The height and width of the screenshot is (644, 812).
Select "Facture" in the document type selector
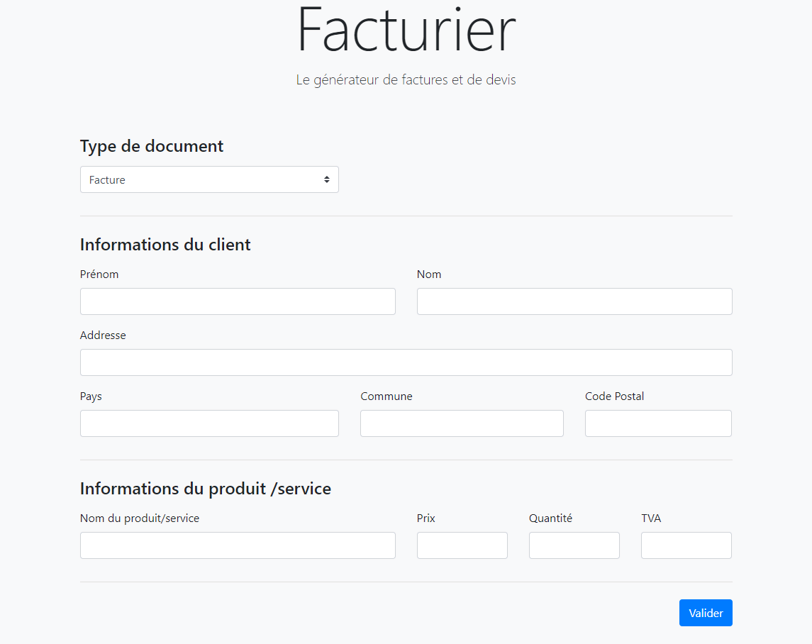point(209,179)
